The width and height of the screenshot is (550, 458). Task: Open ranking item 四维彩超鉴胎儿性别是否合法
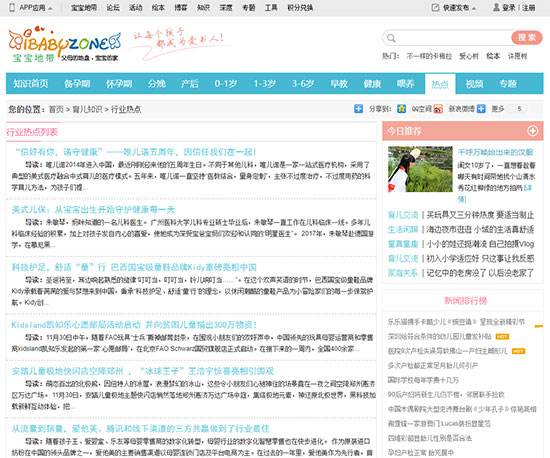[x=430, y=438]
